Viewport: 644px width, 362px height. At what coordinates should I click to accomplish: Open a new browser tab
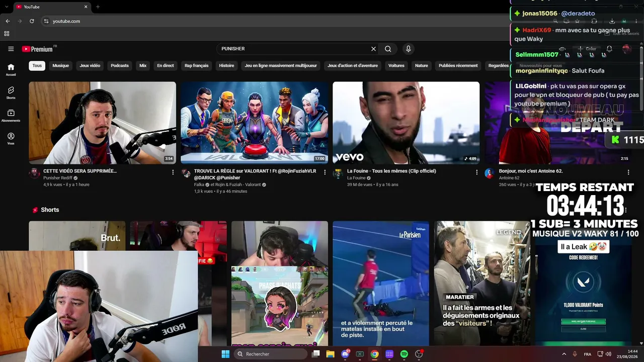[98, 7]
